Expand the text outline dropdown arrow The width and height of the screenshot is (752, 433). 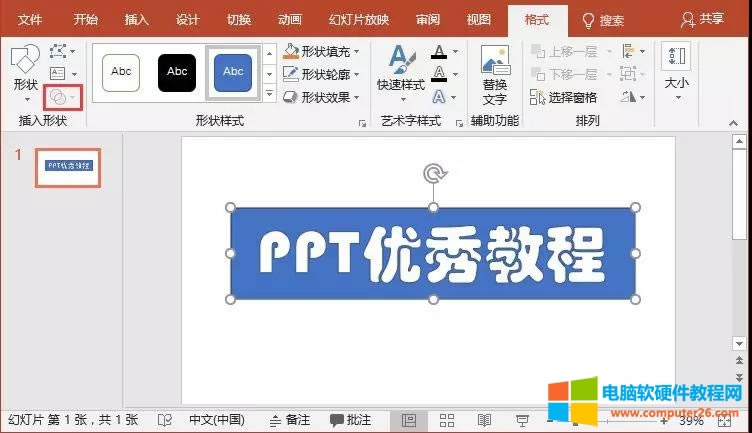pos(455,74)
